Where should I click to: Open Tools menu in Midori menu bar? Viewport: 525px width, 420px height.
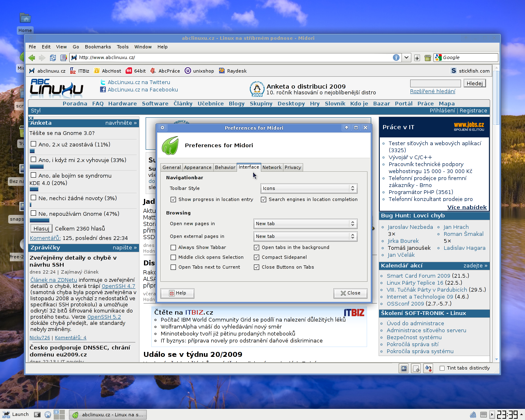tap(123, 47)
